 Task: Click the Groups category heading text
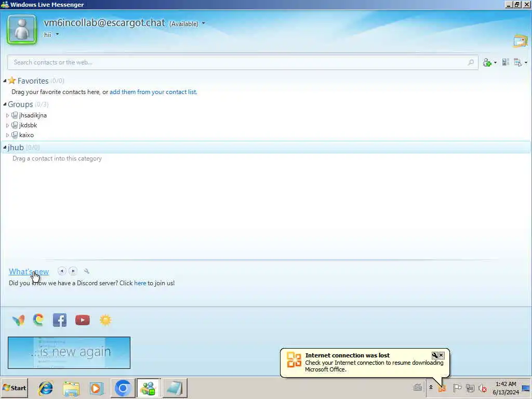point(20,104)
